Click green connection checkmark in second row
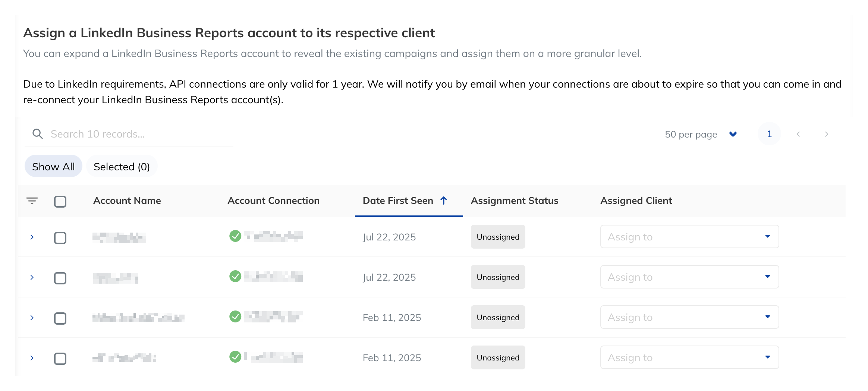Screen dimensions: 868x391 point(235,276)
